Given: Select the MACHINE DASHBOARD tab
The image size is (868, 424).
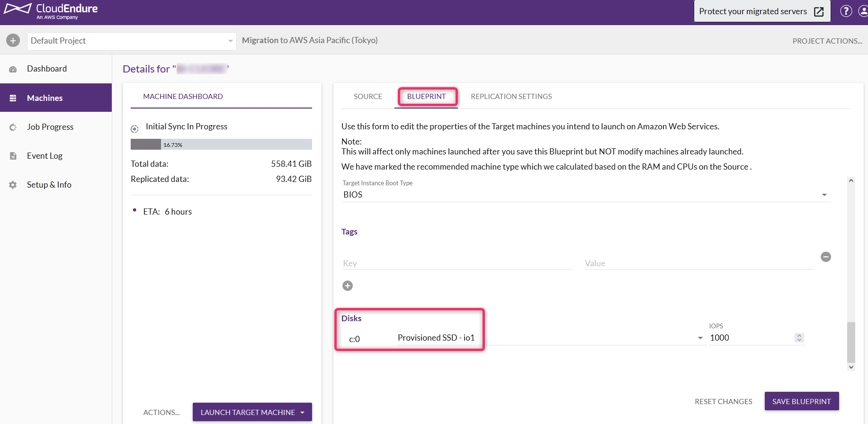Looking at the screenshot, I should click(183, 97).
